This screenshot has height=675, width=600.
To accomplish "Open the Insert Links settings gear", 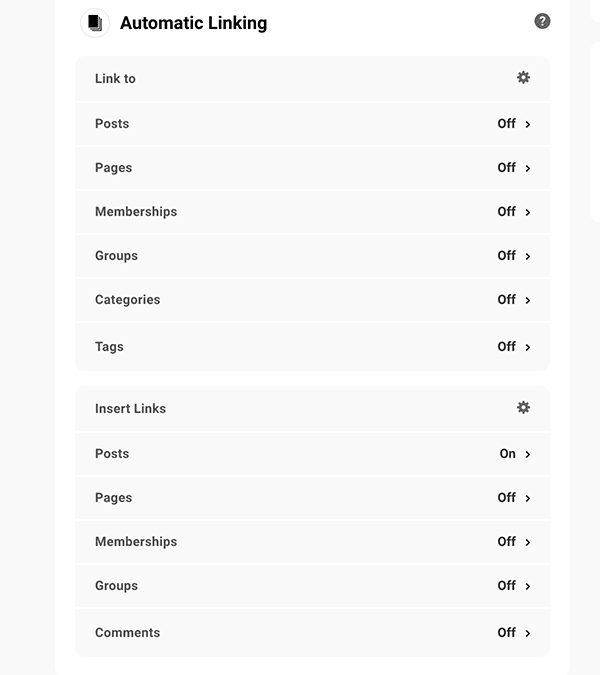I will click(x=523, y=408).
